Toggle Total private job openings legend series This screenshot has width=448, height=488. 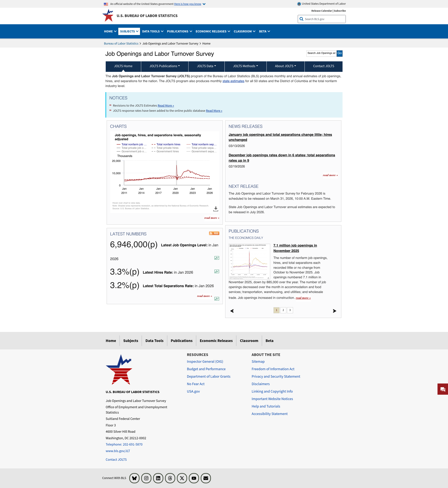132,148
